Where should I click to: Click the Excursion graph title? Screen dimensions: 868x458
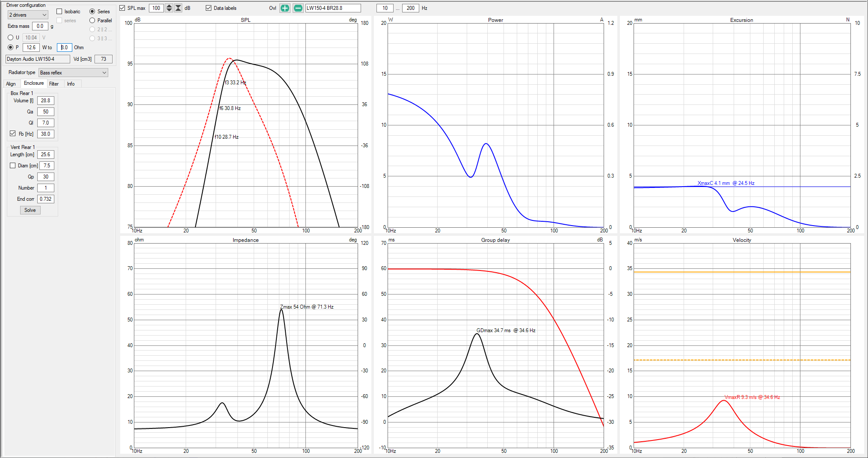[x=741, y=20]
